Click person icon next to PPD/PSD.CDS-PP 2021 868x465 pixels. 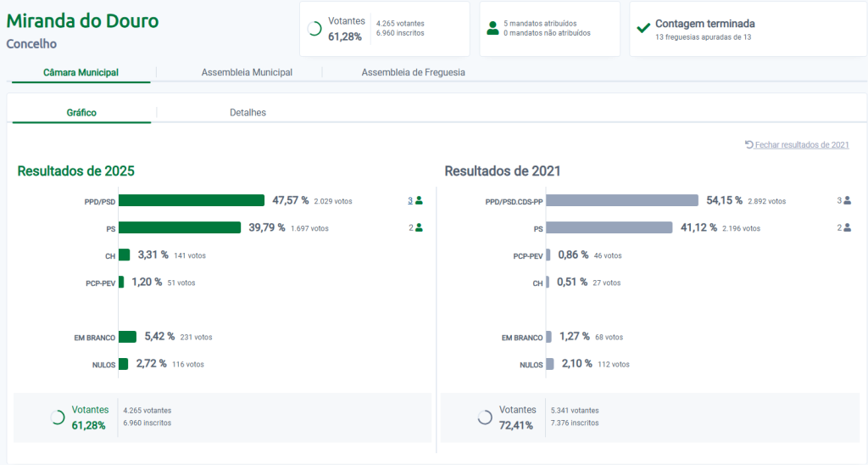[x=847, y=201]
